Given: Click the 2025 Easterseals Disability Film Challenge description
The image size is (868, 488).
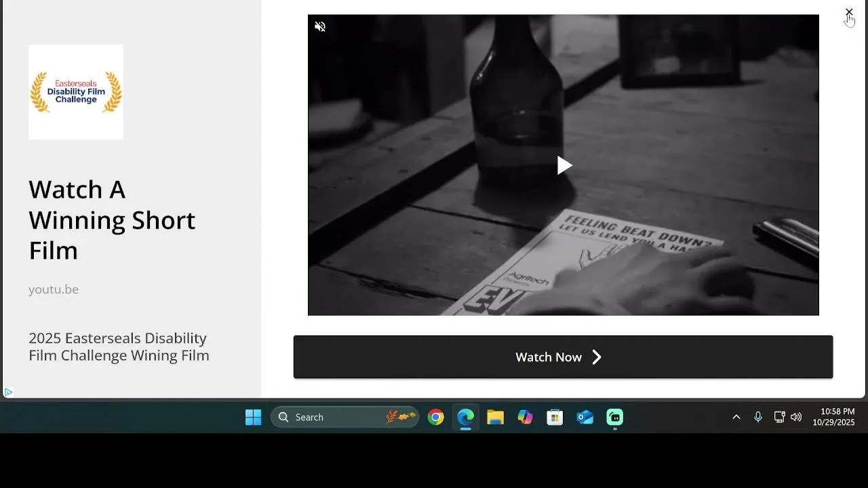Looking at the screenshot, I should click(119, 346).
